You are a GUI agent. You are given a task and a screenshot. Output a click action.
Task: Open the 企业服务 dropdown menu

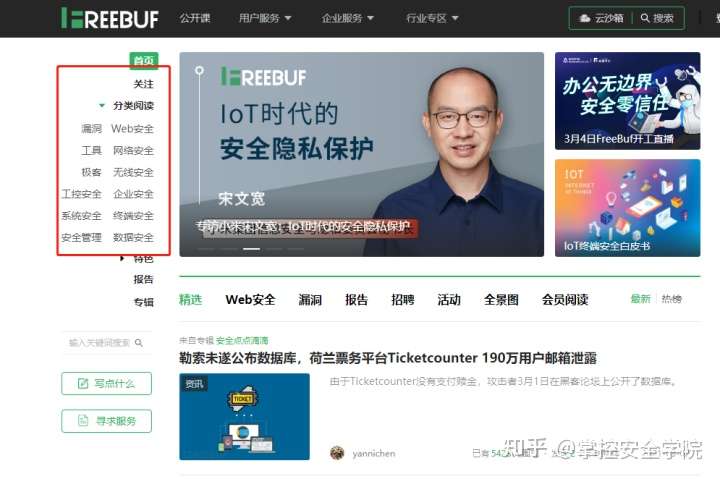[x=348, y=18]
